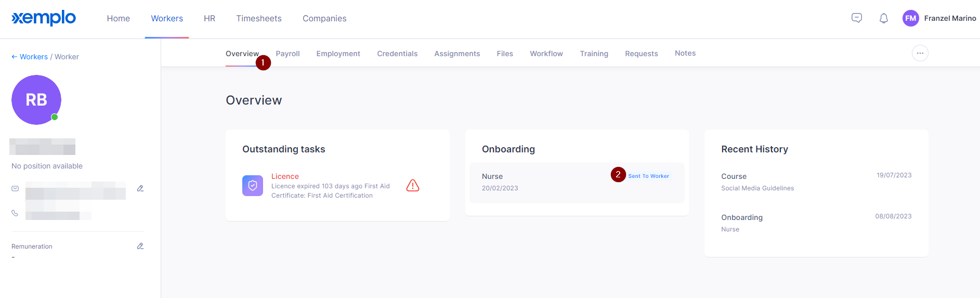Open the Companies menu
The width and height of the screenshot is (980, 298).
[324, 18]
